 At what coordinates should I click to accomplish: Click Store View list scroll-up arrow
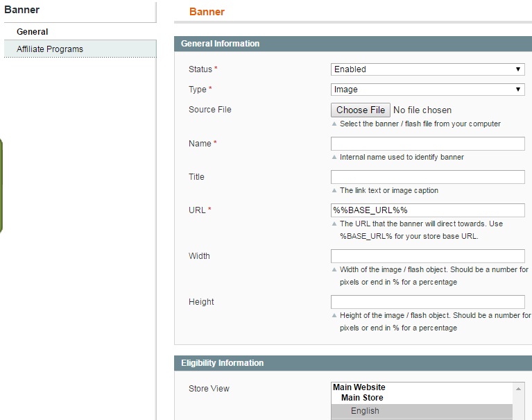click(x=518, y=388)
